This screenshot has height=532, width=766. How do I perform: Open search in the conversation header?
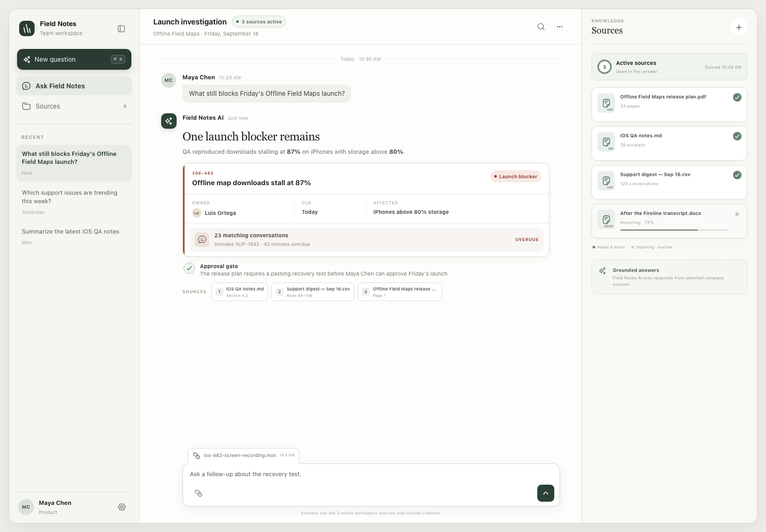(x=541, y=27)
